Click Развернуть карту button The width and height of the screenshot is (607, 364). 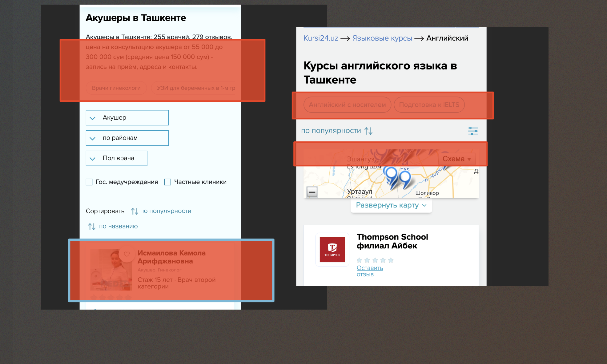click(x=391, y=205)
